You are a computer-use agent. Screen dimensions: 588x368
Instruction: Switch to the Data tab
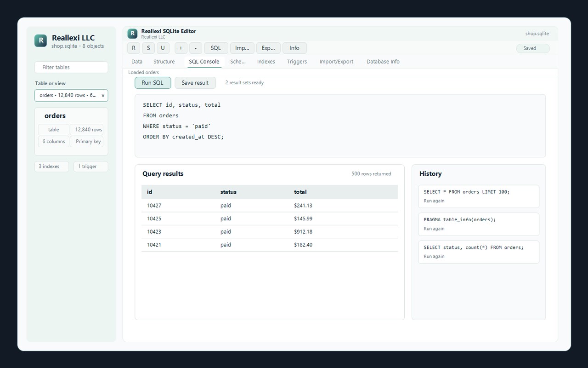[137, 62]
